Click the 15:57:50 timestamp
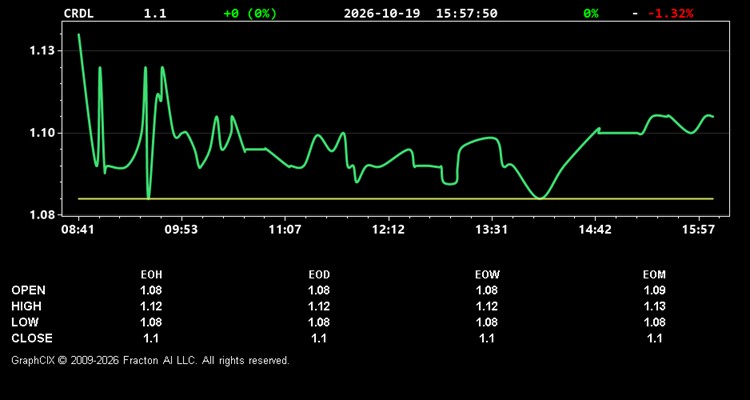 [x=466, y=13]
